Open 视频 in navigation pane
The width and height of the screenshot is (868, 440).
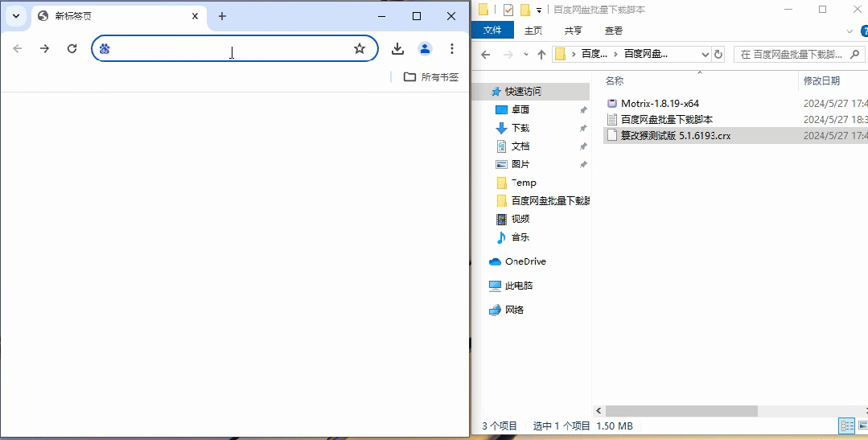[x=520, y=219]
